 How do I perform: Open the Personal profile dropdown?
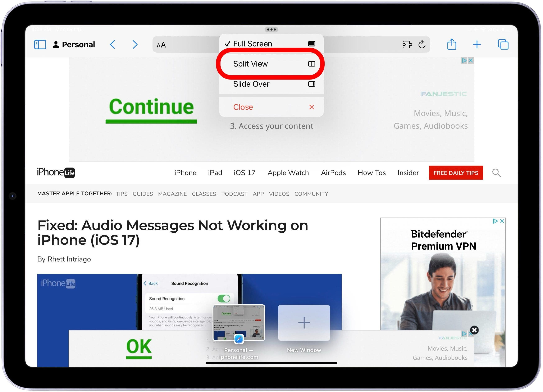pos(74,45)
